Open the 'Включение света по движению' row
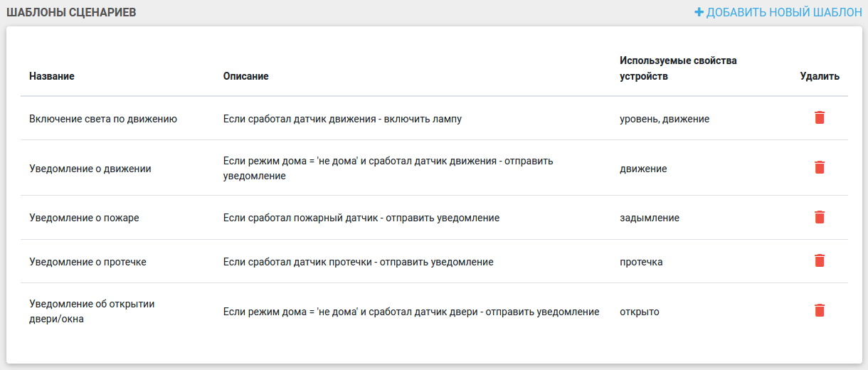Screen dimensions: 868x370 pyautogui.click(x=103, y=119)
